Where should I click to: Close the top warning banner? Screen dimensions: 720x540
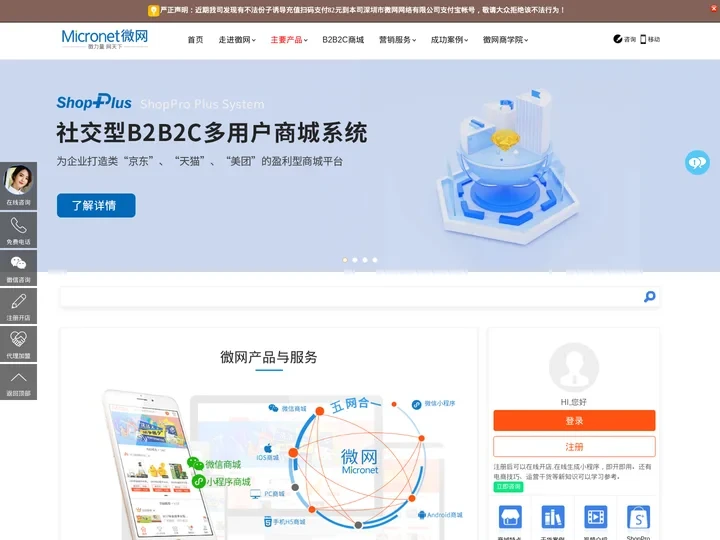pos(714,8)
